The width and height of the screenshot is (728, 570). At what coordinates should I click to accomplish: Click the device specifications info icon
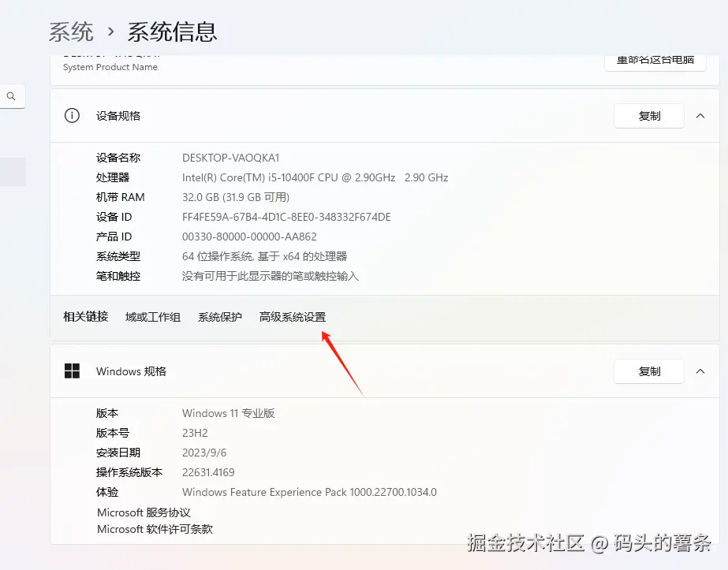click(72, 116)
